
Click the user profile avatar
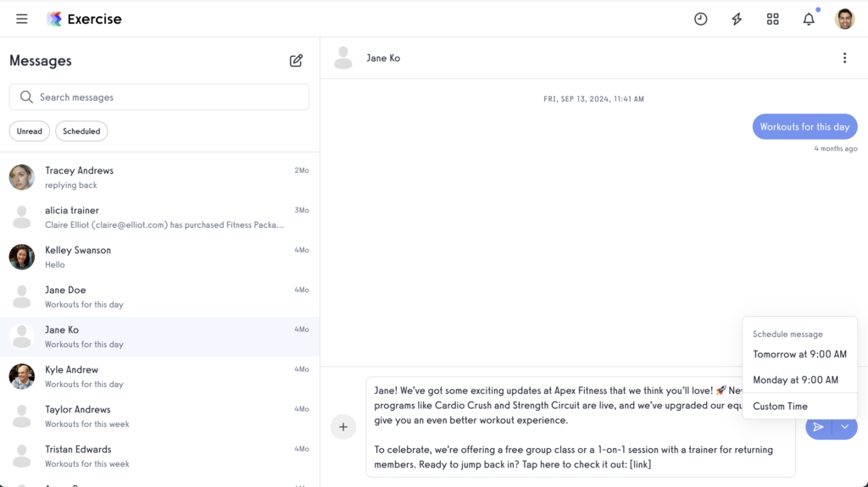tap(844, 19)
